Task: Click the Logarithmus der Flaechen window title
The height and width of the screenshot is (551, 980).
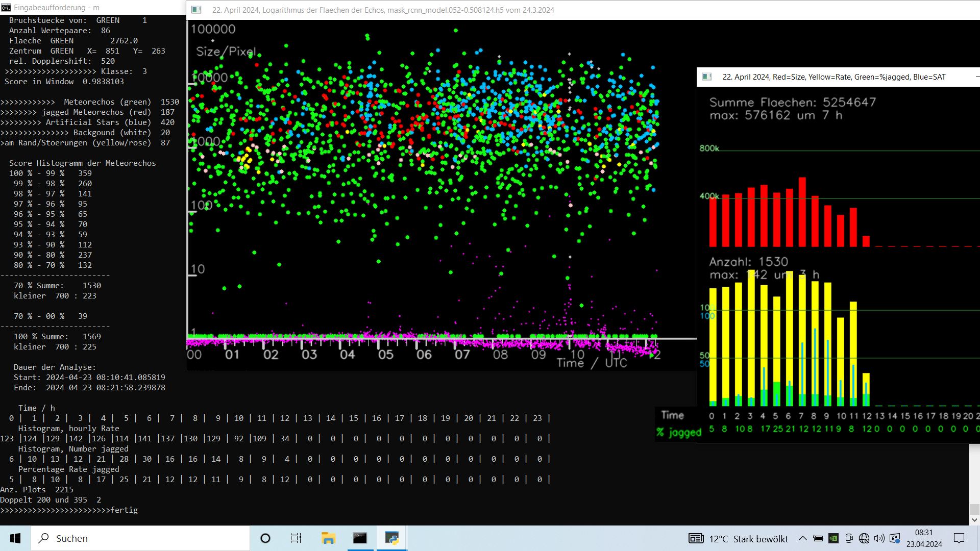Action: pyautogui.click(x=383, y=10)
